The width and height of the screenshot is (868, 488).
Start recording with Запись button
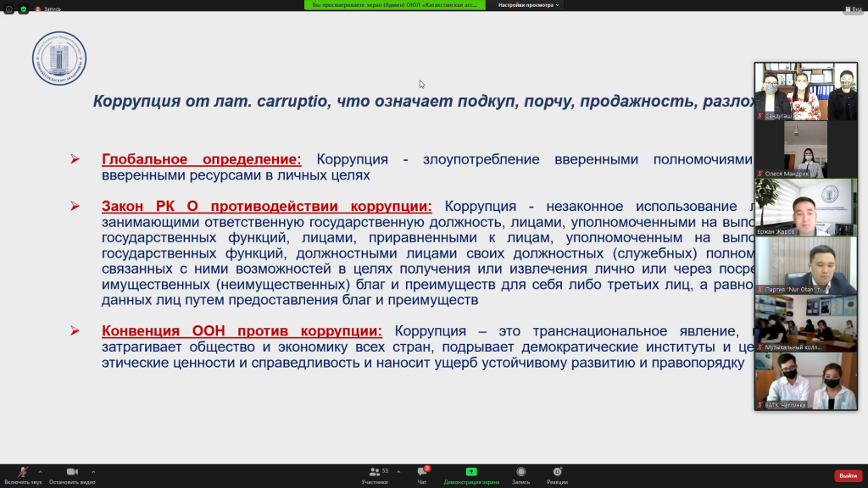pos(520,474)
